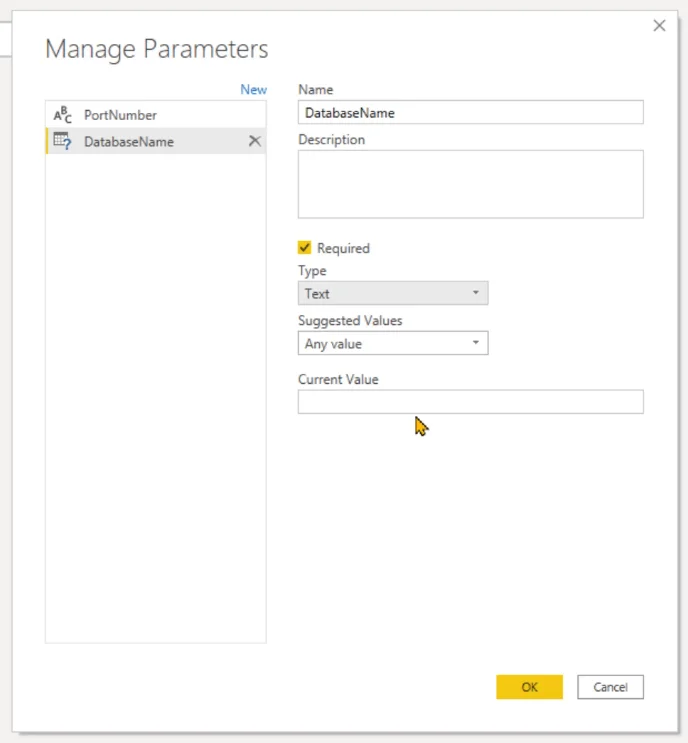Select PortNumber in the parameter list
Image resolution: width=688 pixels, height=743 pixels.
click(x=155, y=115)
